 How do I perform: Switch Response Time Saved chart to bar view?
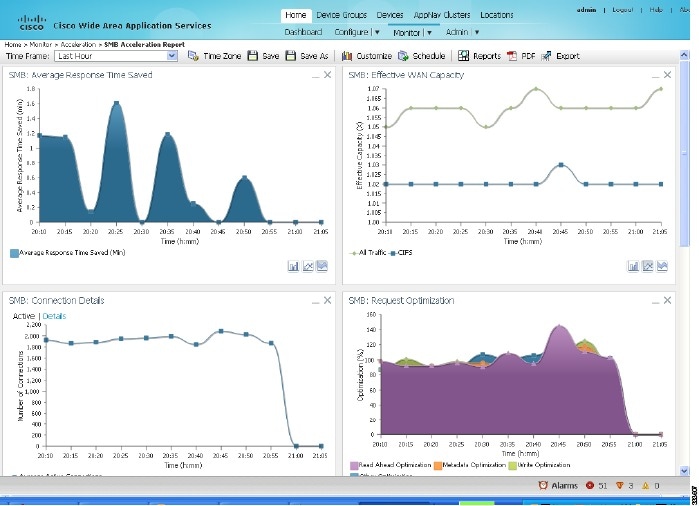293,266
